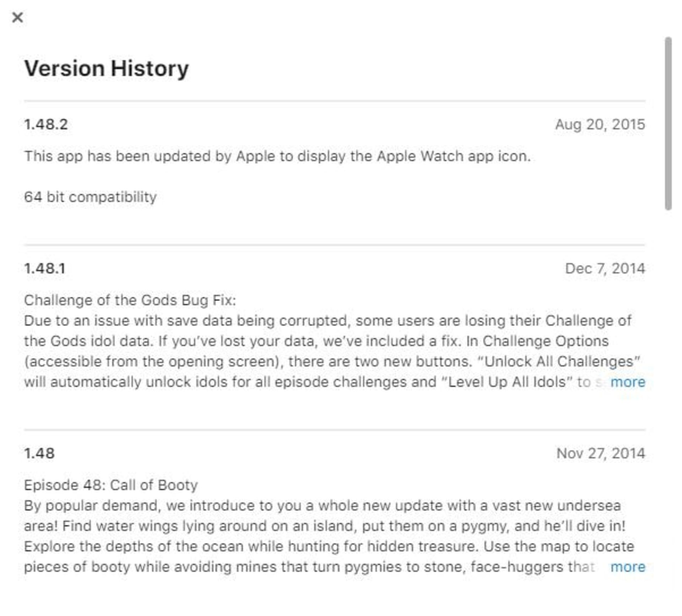Expand version 1.48 notes via more link
This screenshot has height=616, width=682.
click(x=627, y=567)
